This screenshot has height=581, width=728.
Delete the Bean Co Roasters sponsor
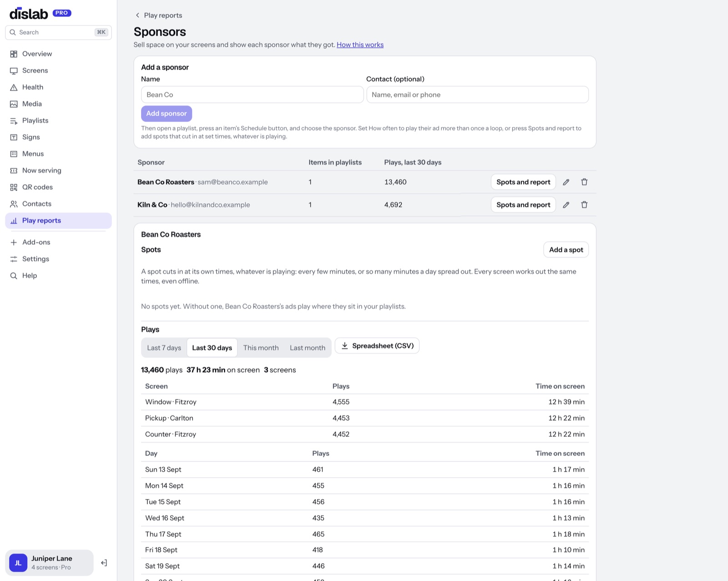(x=584, y=182)
